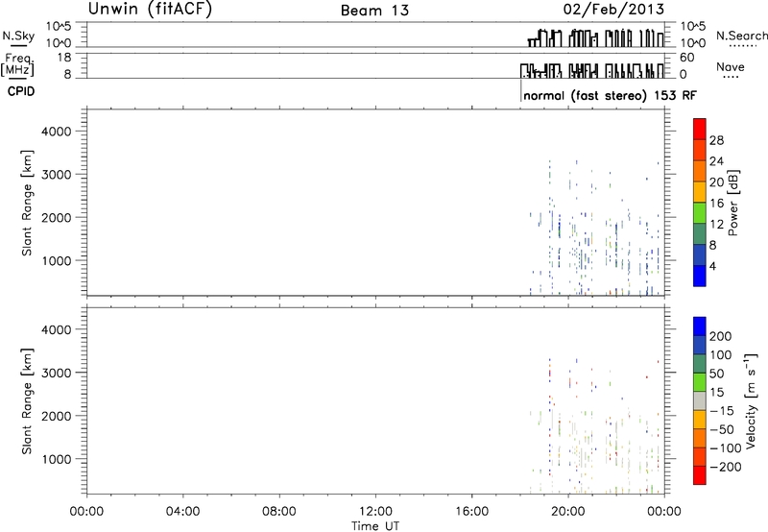768x532 pixels.
Task: Click 'normal (fast stereo) 153 RF' text
Action: click(610, 95)
